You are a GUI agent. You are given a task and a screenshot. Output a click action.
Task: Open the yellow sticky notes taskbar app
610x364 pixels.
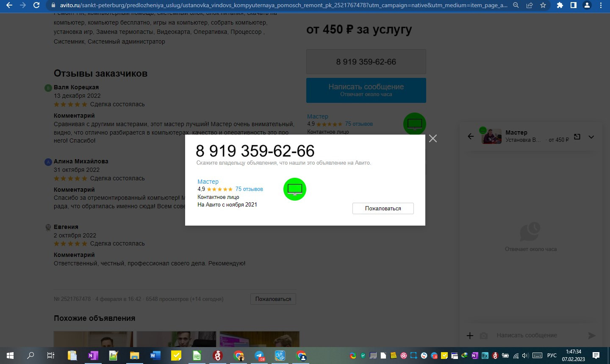pos(176,356)
